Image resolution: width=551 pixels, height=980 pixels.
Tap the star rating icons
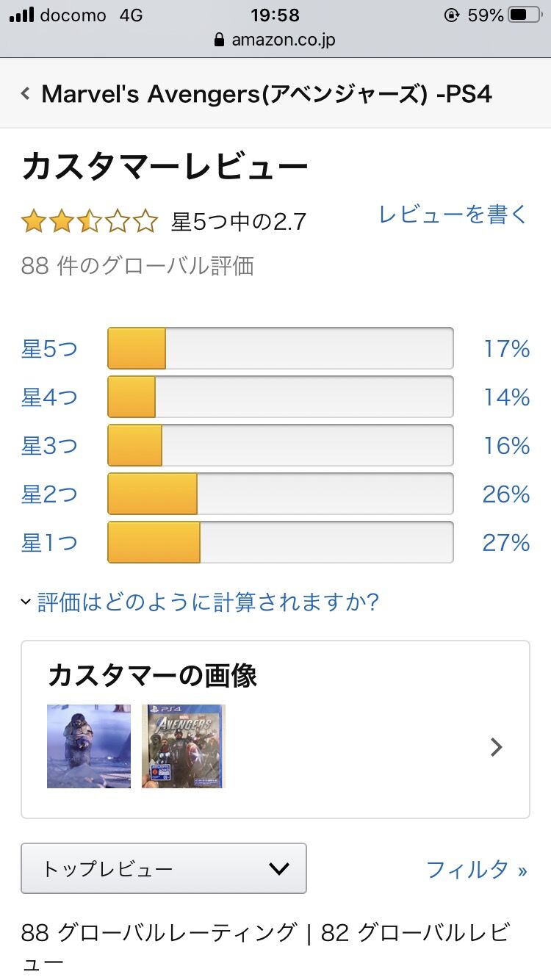coord(90,221)
